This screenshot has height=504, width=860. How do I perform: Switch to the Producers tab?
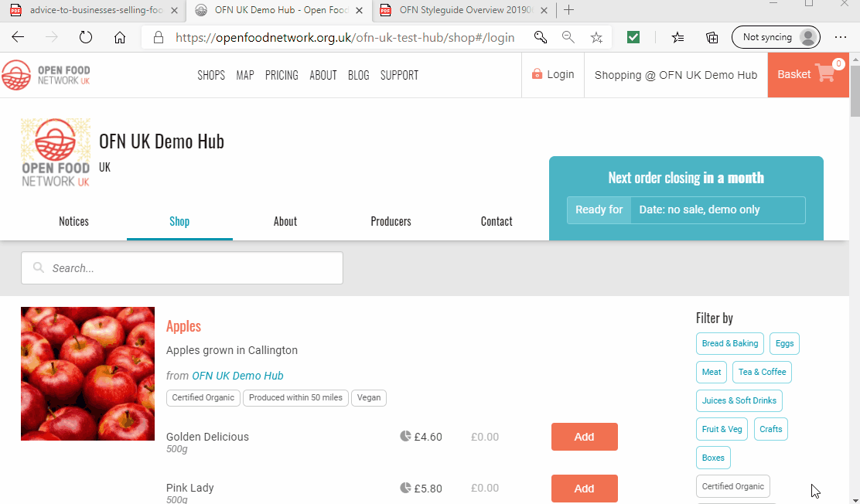(391, 221)
